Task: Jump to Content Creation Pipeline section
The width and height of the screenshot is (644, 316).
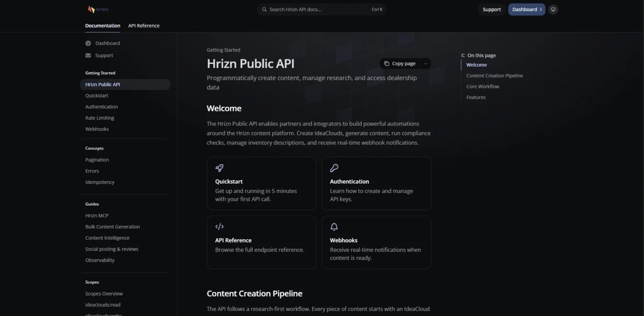Action: [x=494, y=76]
